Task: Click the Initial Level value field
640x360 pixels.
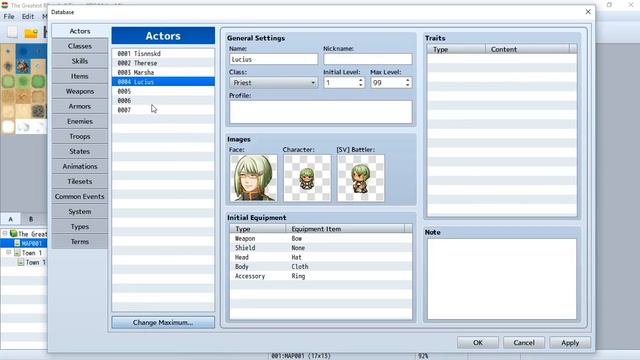Action: (340, 83)
